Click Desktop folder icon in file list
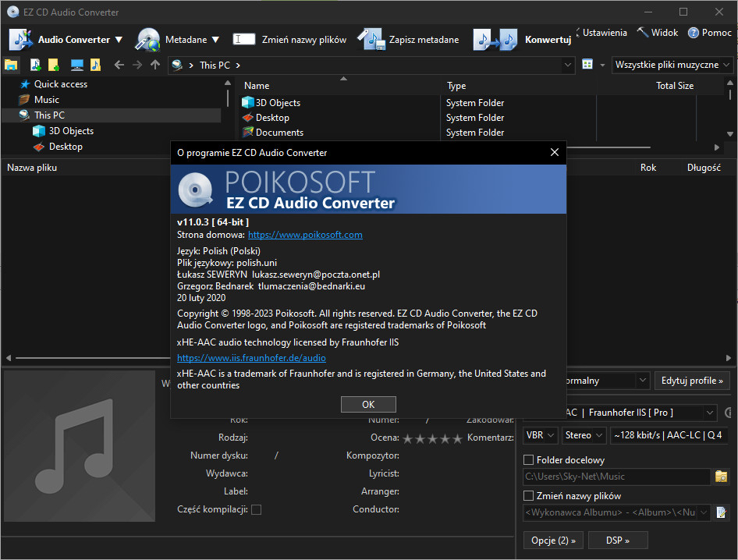Image resolution: width=738 pixels, height=560 pixels. coord(247,118)
